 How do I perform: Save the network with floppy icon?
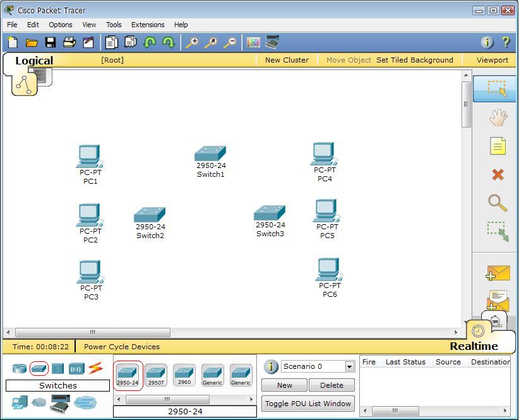51,42
